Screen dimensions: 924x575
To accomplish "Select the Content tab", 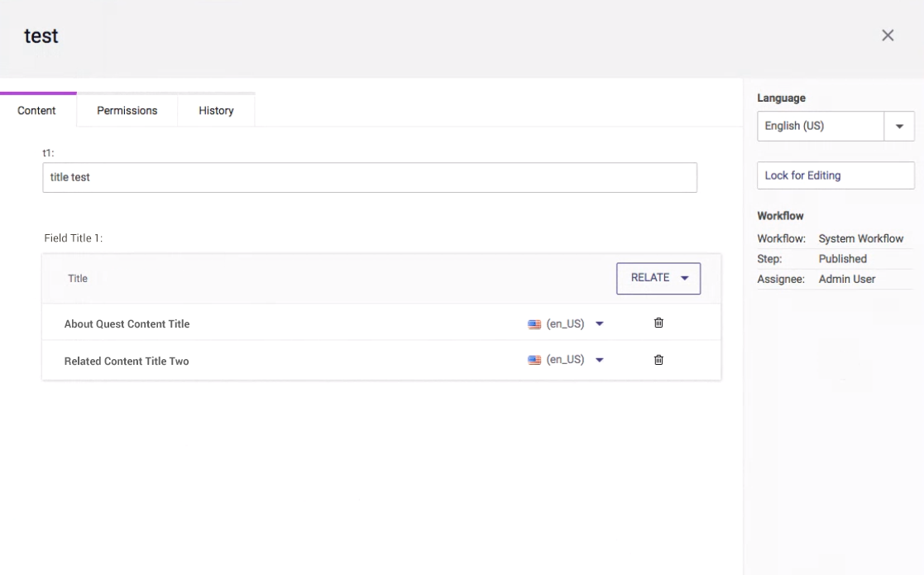I will 36,110.
